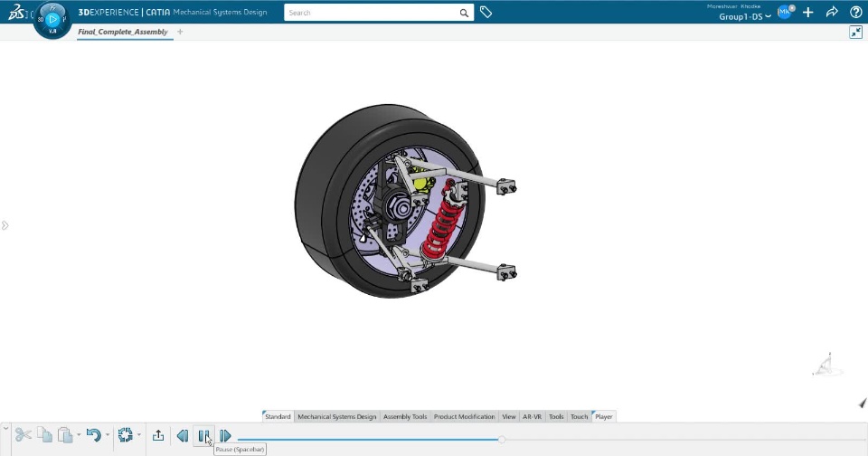Open the Undo history dropdown arrow
The image size is (868, 456).
pos(108,435)
